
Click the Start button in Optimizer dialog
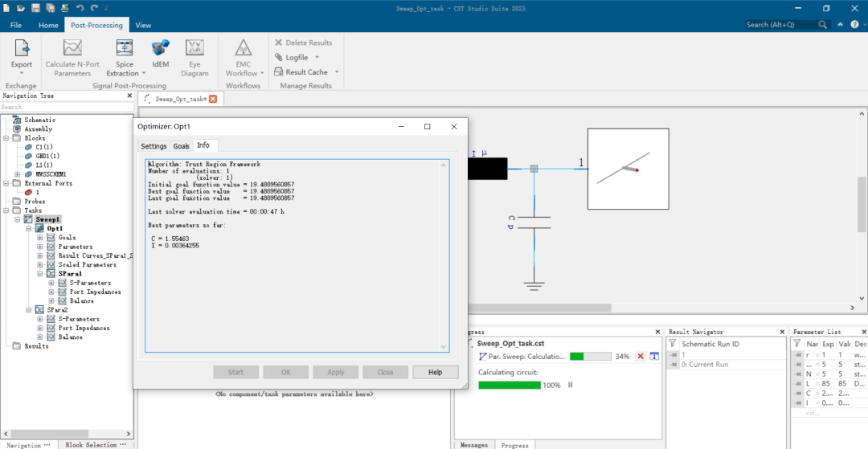(x=235, y=372)
